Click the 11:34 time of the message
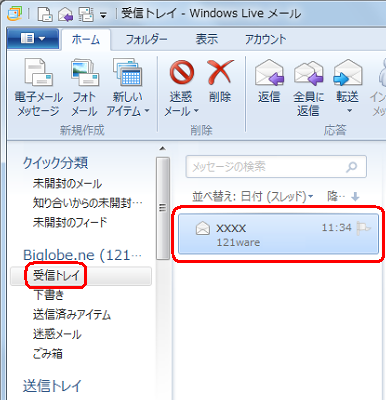The width and height of the screenshot is (386, 400). click(336, 228)
